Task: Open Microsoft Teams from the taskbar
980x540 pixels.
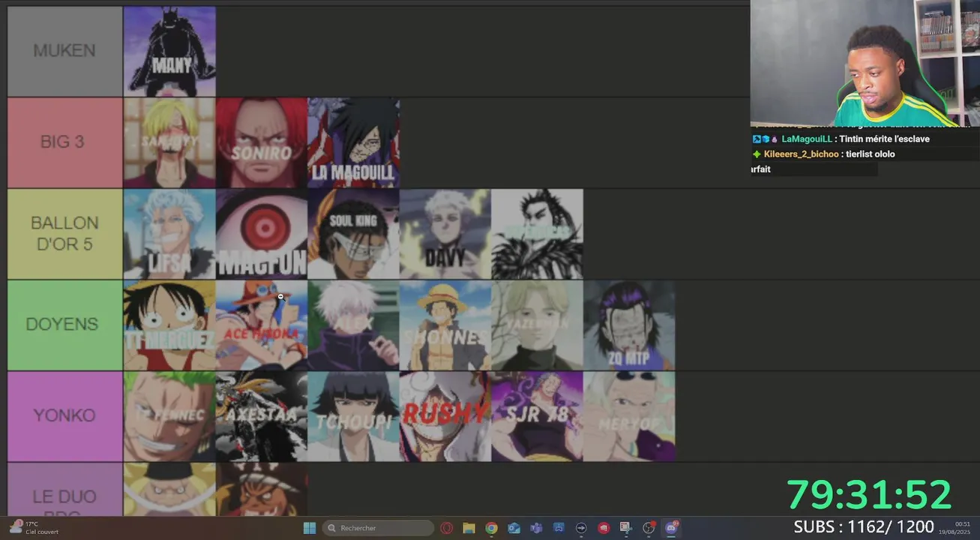Action: click(536, 528)
